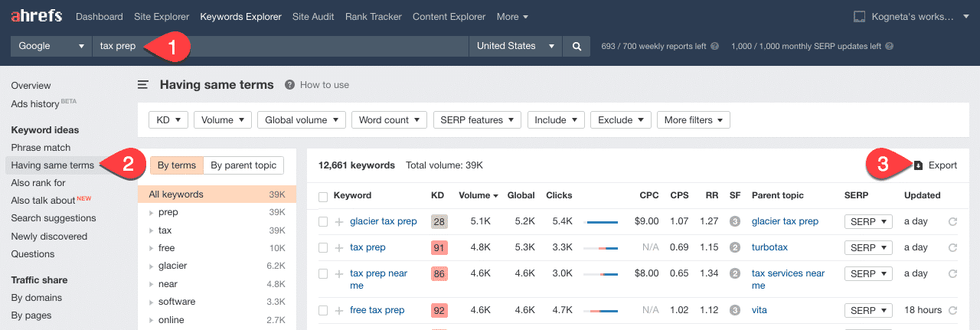Expand the prep term in the terms list
980x330 pixels.
(151, 212)
